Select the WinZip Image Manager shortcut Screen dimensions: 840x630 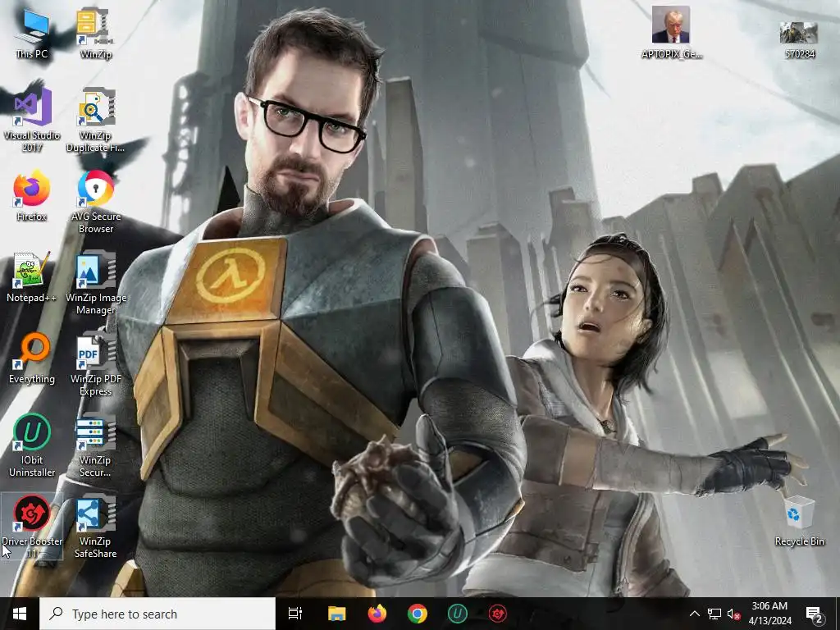95,284
